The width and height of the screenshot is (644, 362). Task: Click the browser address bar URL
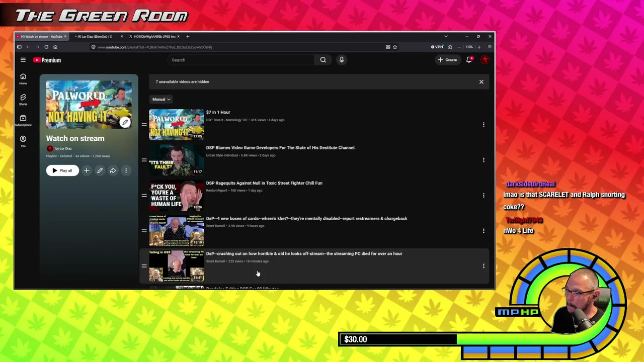tap(155, 47)
